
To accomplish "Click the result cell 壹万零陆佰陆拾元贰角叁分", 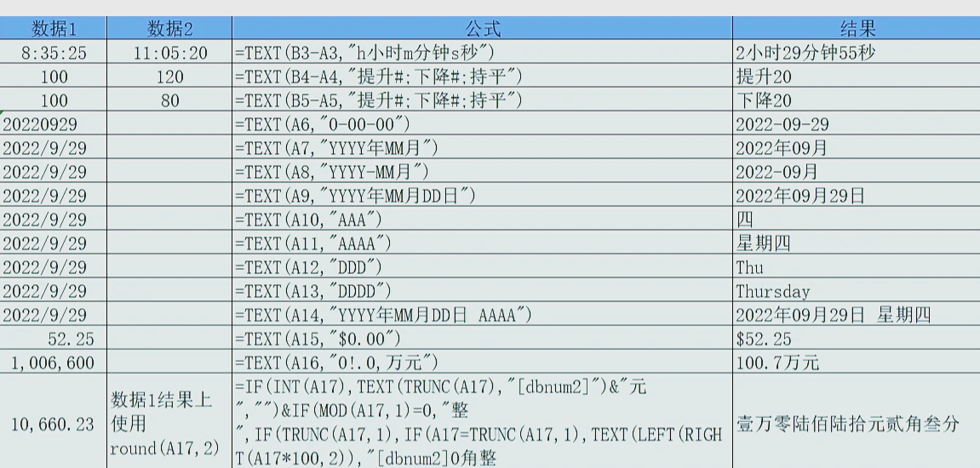I will (x=855, y=423).
